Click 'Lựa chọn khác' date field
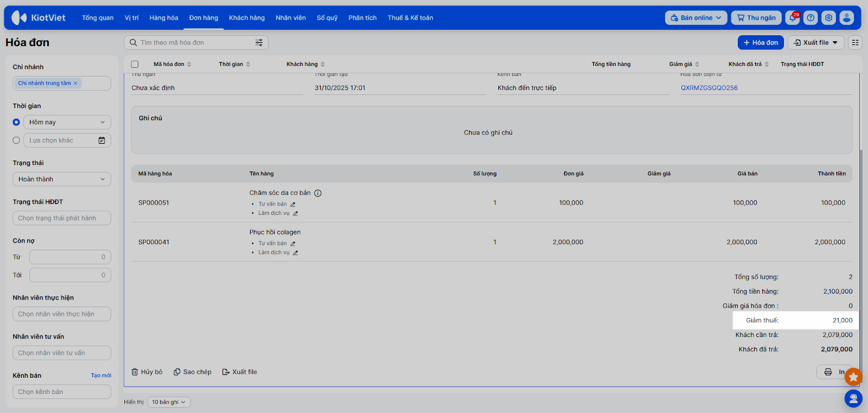The image size is (868, 413). 67,141
